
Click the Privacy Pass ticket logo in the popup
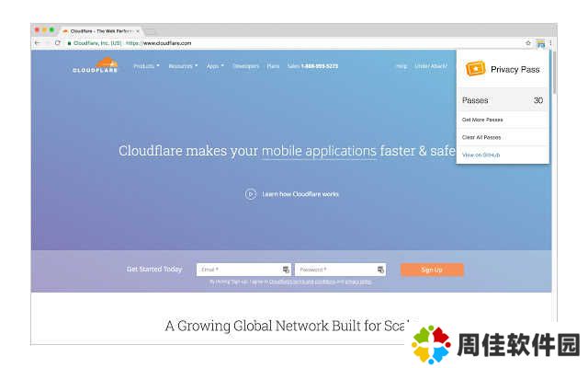pyautogui.click(x=475, y=69)
